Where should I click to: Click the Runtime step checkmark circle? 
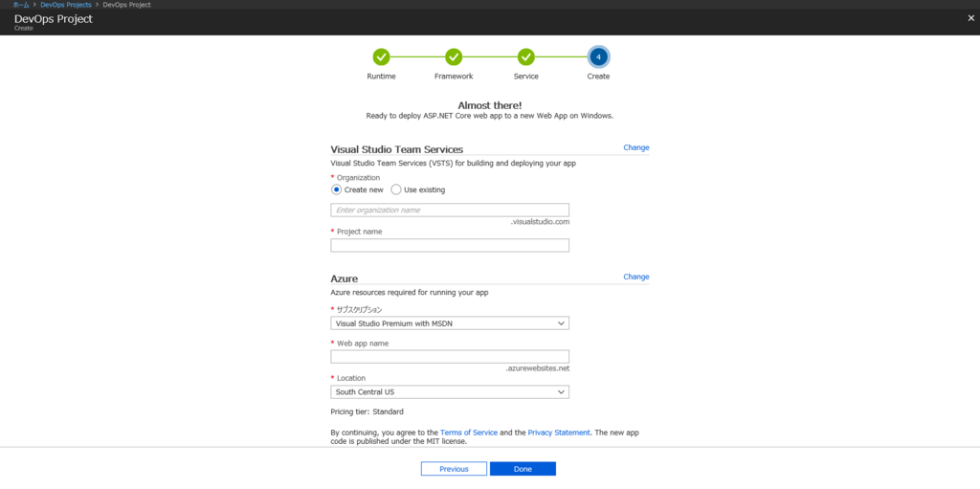[x=381, y=56]
